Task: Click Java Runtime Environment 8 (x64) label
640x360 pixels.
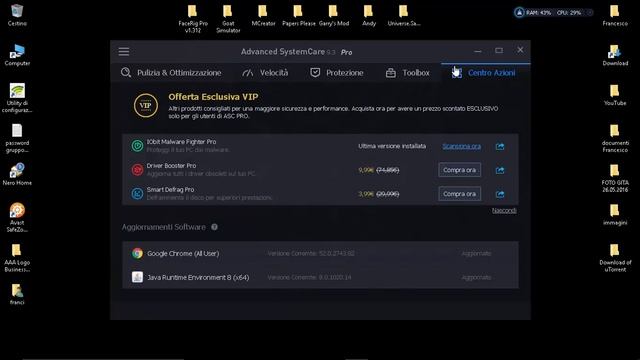Action: (198, 278)
